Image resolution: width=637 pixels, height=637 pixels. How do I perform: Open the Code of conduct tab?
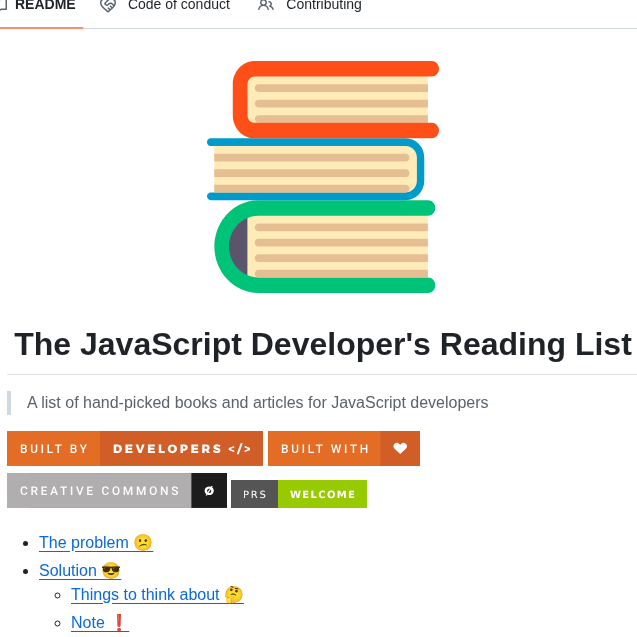point(165,6)
